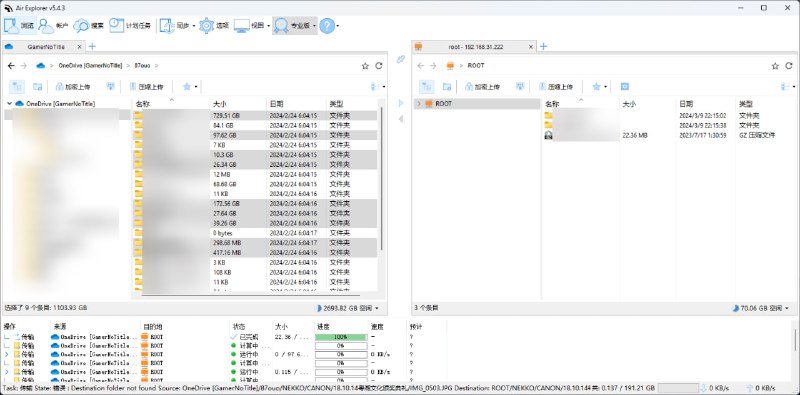Open the 浏览 (Browse) view
This screenshot has height=395, width=800.
pos(19,25)
